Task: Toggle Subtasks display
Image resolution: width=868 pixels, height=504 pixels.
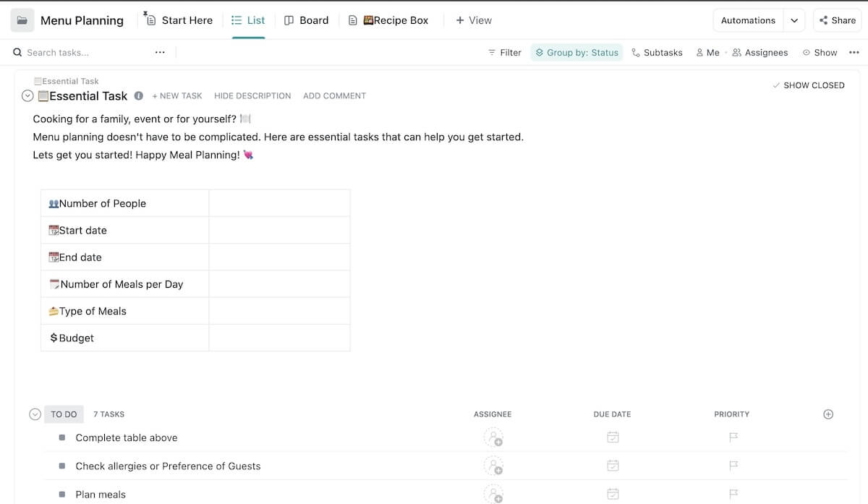Action: [x=657, y=52]
